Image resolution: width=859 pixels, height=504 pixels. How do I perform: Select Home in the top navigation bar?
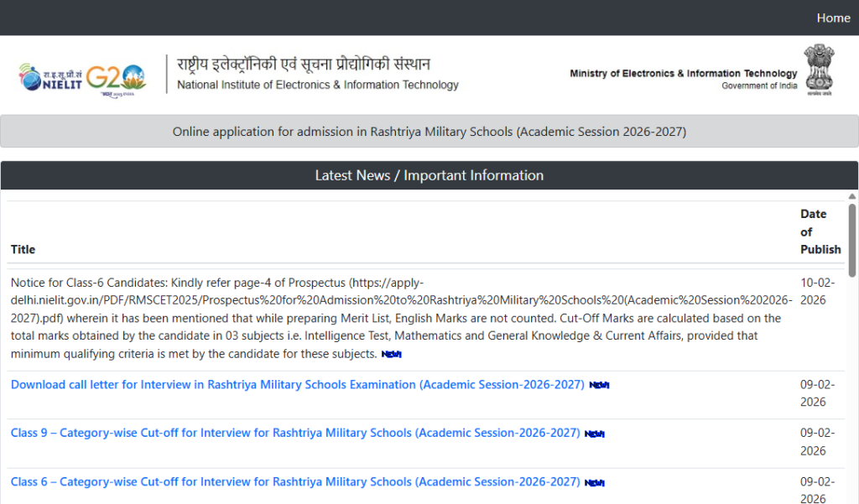[x=833, y=17]
